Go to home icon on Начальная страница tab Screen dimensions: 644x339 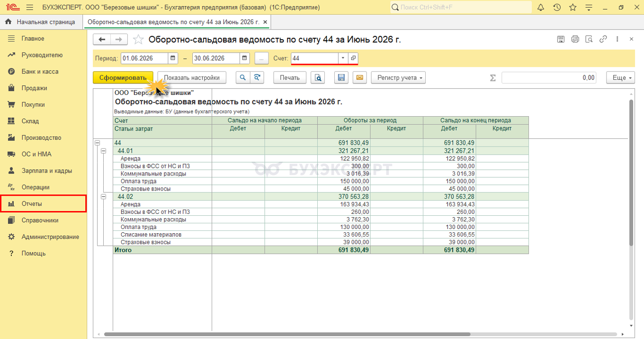(x=8, y=22)
